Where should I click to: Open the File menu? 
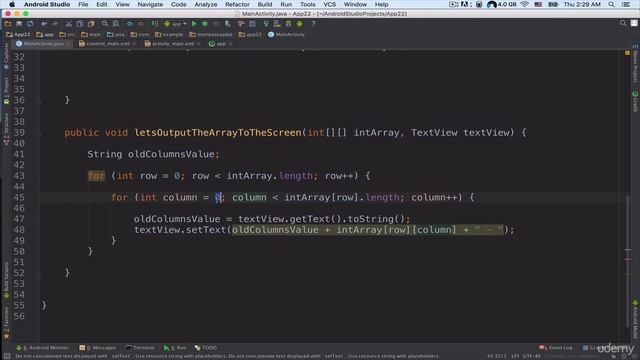[x=83, y=4]
